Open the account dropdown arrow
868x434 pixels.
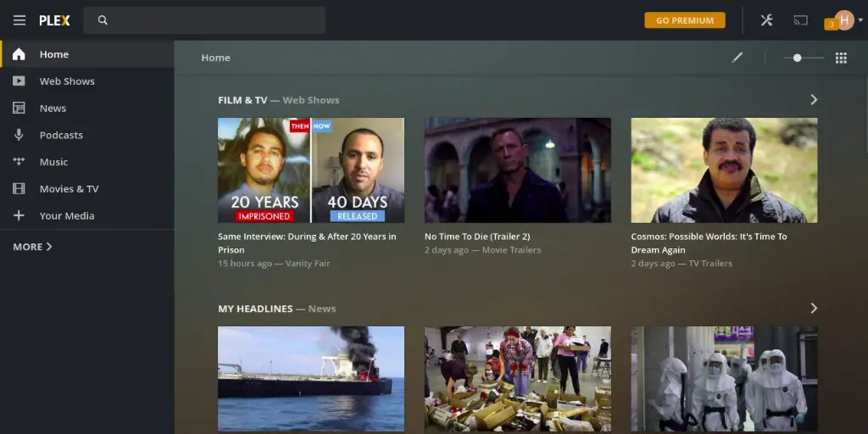tap(860, 20)
